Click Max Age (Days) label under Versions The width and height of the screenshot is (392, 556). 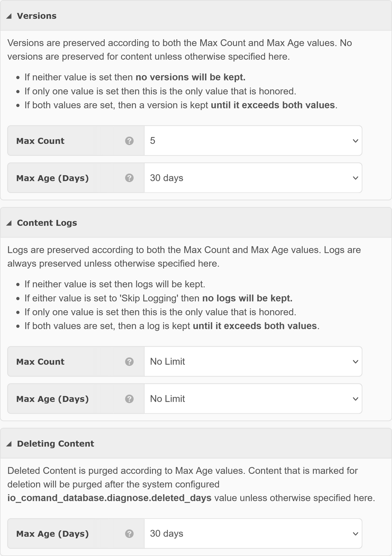point(52,178)
